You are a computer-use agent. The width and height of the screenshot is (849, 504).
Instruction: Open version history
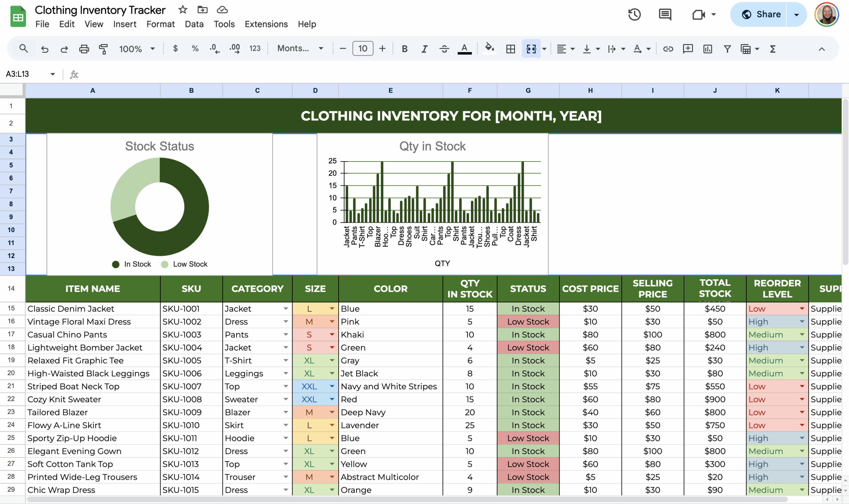634,15
